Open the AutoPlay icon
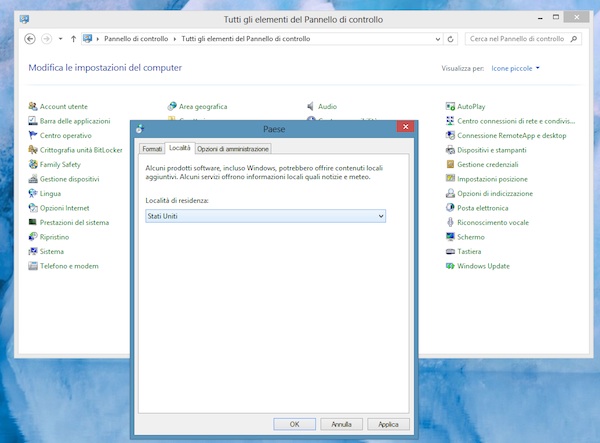The image size is (600, 443). click(450, 106)
